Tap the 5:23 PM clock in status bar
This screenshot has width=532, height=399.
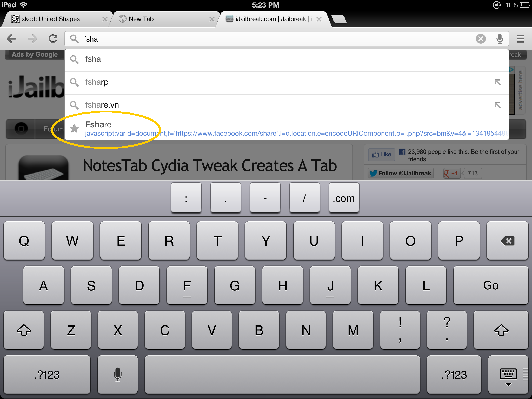pyautogui.click(x=265, y=5)
